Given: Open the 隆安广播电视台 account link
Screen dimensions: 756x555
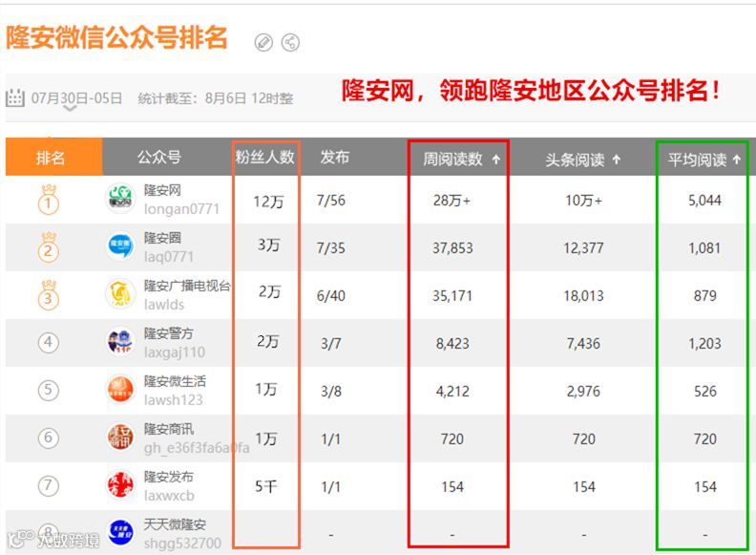Looking at the screenshot, I should click(187, 286).
